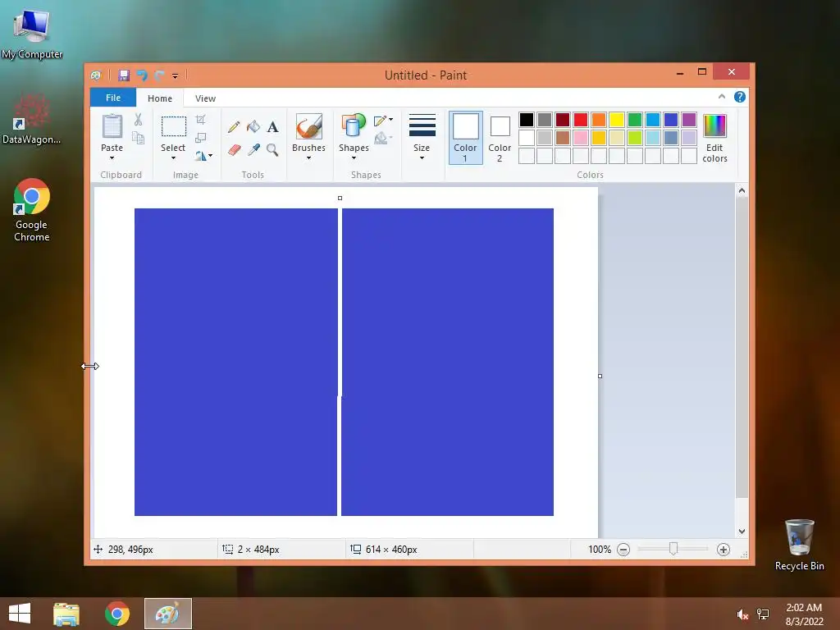Collapse the ribbon with the chevron
Screen dimensions: 840x630
(x=722, y=97)
